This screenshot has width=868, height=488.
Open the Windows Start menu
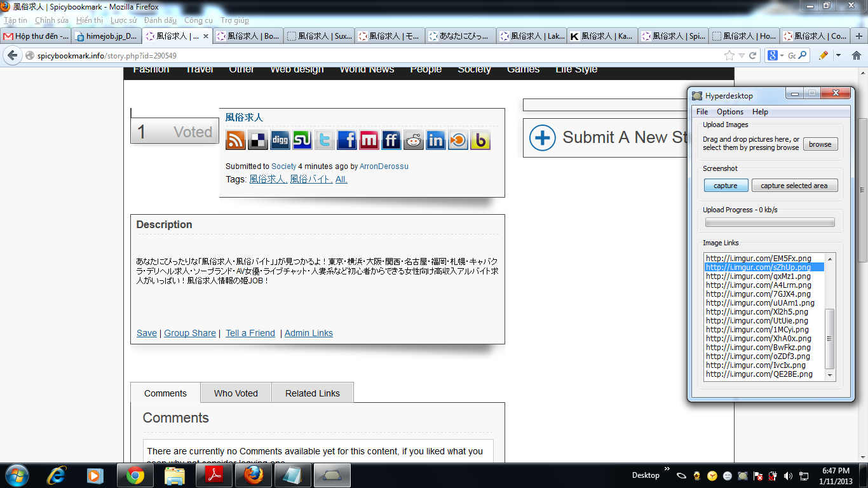pos(16,475)
